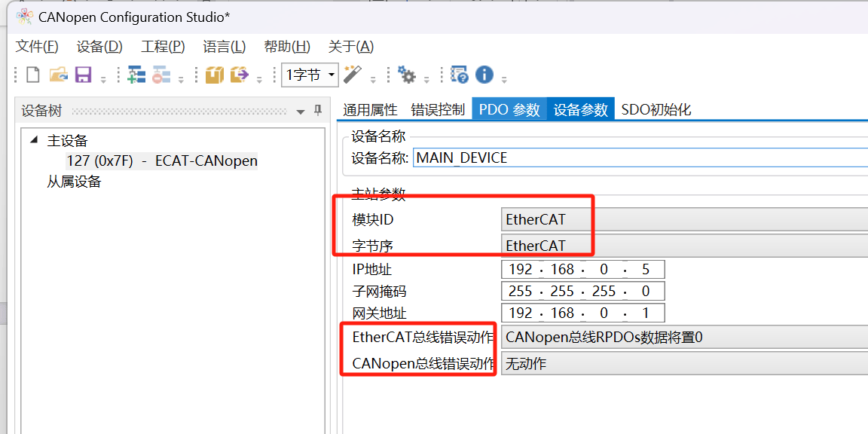
Task: Open toolbar overflow arrow after magic wand
Action: point(372,81)
